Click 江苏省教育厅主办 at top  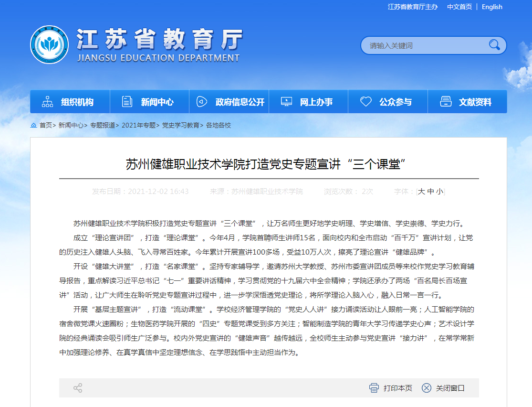coord(413,7)
